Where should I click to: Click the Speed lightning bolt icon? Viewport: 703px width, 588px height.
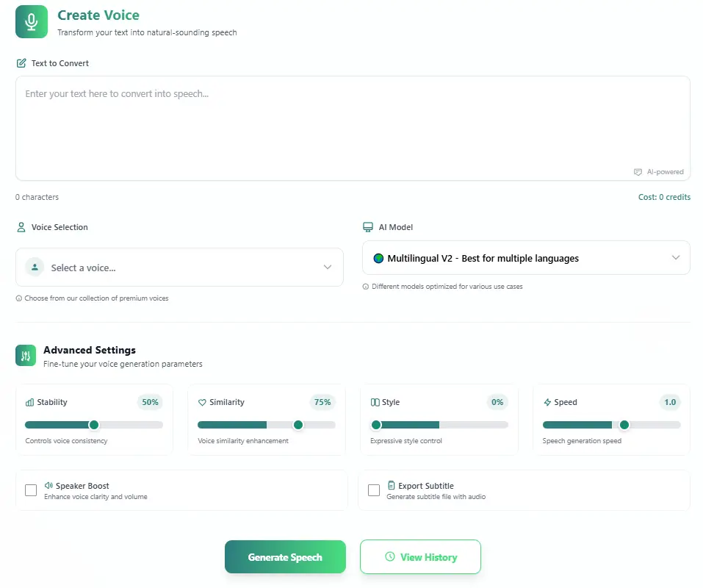[547, 403]
